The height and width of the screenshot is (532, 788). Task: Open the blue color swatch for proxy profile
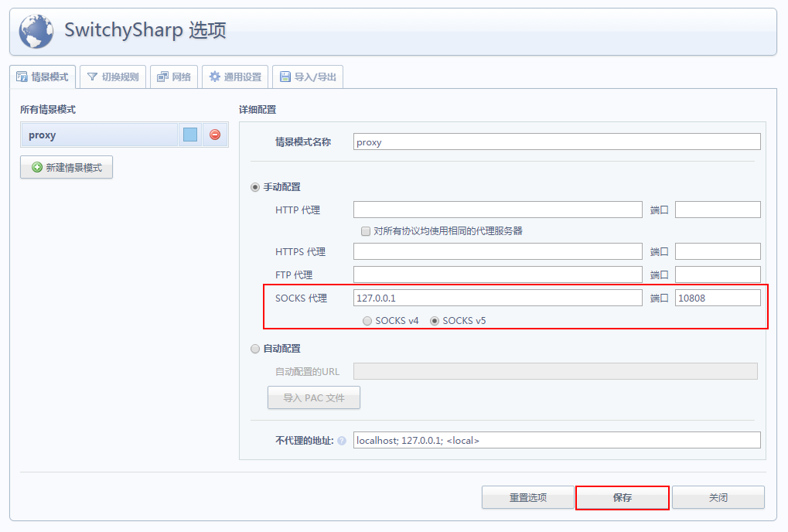tap(190, 135)
